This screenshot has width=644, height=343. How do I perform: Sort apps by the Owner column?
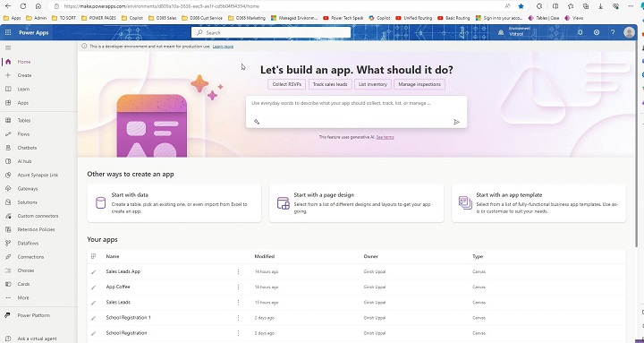tap(371, 256)
